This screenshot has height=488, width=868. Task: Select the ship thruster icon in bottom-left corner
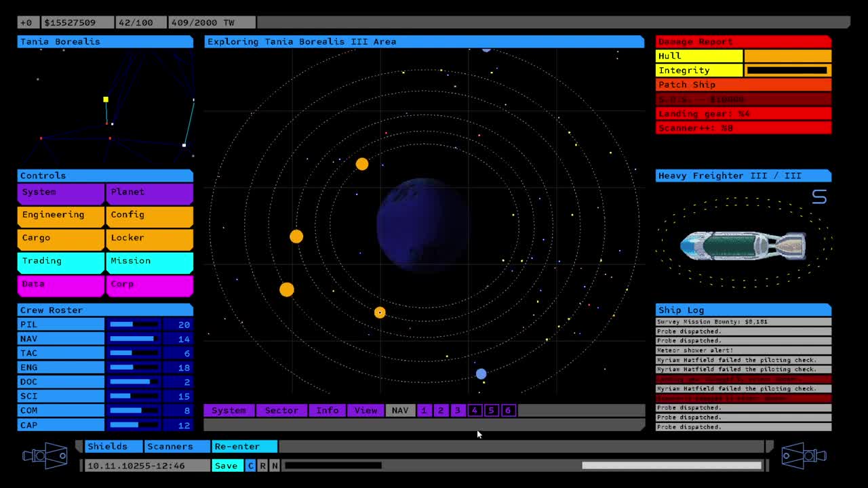(44, 456)
